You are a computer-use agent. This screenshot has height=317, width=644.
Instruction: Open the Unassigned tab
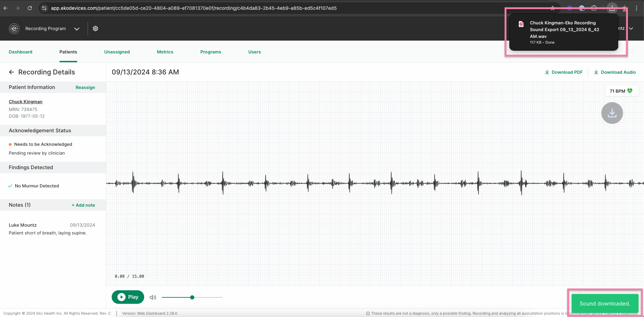(x=117, y=52)
